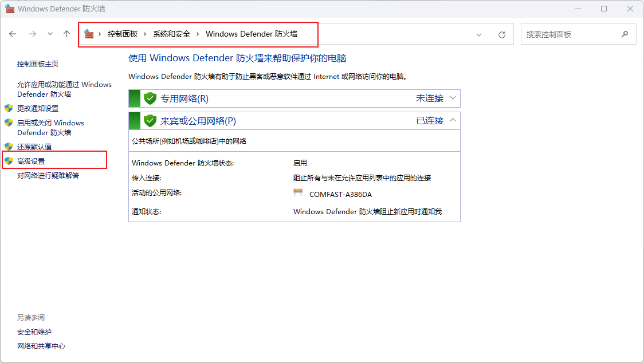The image size is (644, 363).
Task: Close the Windows Defender 防火墙 window
Action: click(x=630, y=9)
